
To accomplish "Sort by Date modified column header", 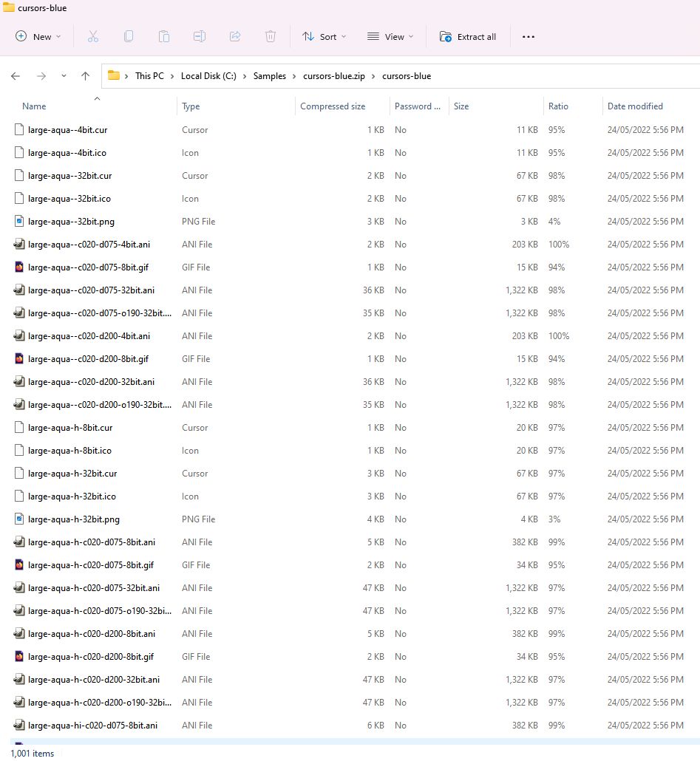I will coord(635,106).
